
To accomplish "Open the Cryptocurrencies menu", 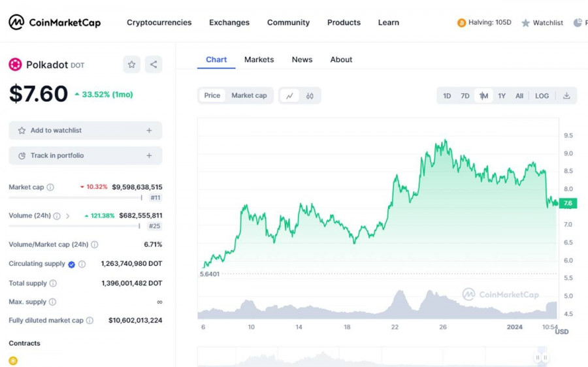I will coord(159,22).
